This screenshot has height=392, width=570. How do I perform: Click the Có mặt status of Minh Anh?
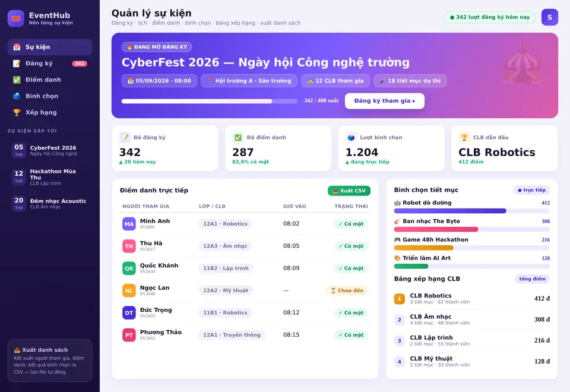[351, 224]
